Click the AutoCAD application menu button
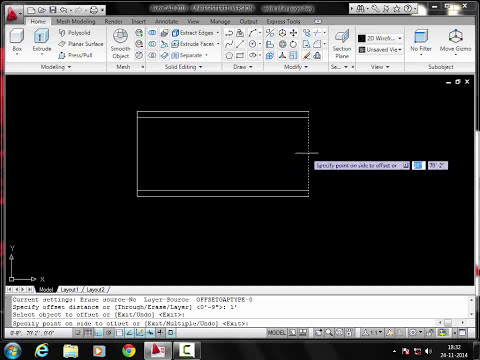480x360 pixels. pyautogui.click(x=13, y=14)
